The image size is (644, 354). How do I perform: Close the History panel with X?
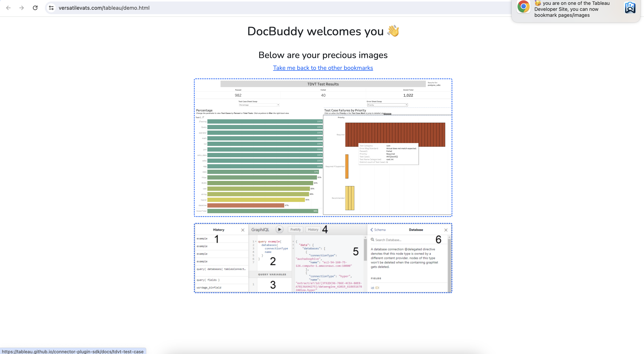point(243,230)
